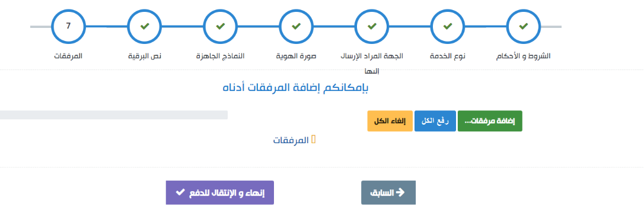644x215 pixels.
Task: Click the upload progress bar
Action: [114, 115]
